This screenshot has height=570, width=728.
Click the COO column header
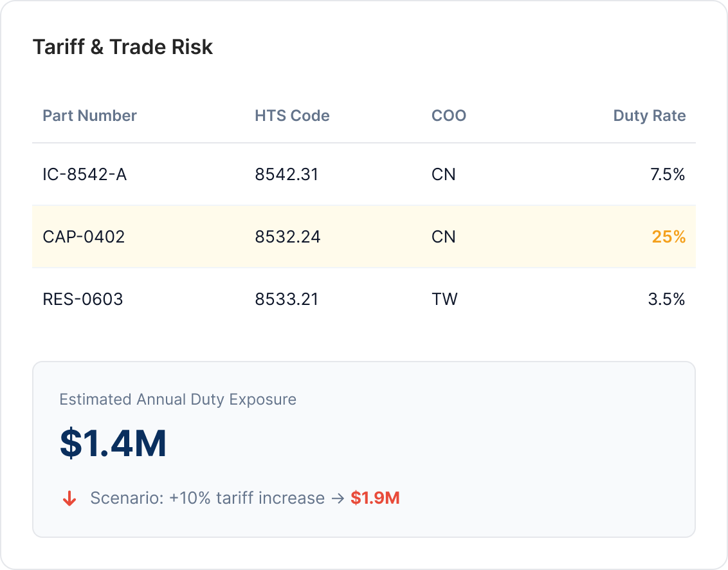[x=448, y=116]
